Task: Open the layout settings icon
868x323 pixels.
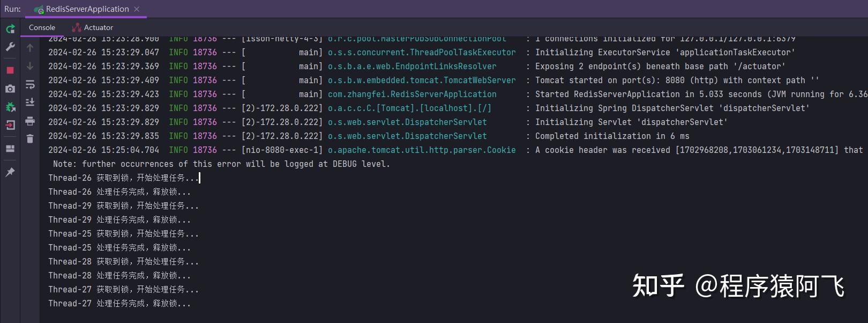Action: pos(10,149)
